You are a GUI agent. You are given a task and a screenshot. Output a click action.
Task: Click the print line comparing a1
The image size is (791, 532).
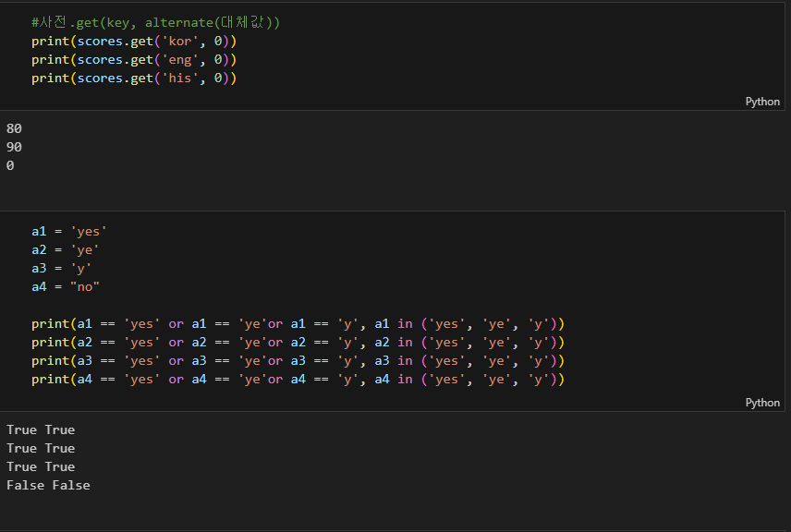tap(298, 324)
